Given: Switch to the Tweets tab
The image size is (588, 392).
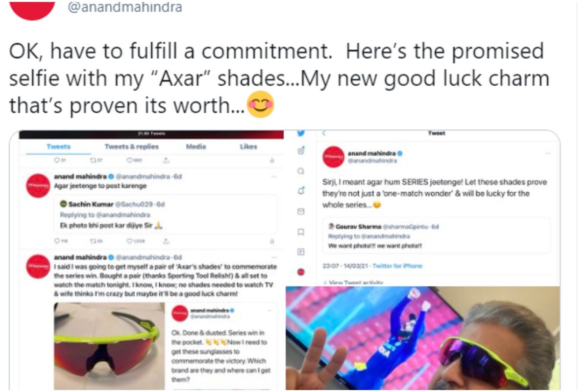Looking at the screenshot, I should point(59,147).
